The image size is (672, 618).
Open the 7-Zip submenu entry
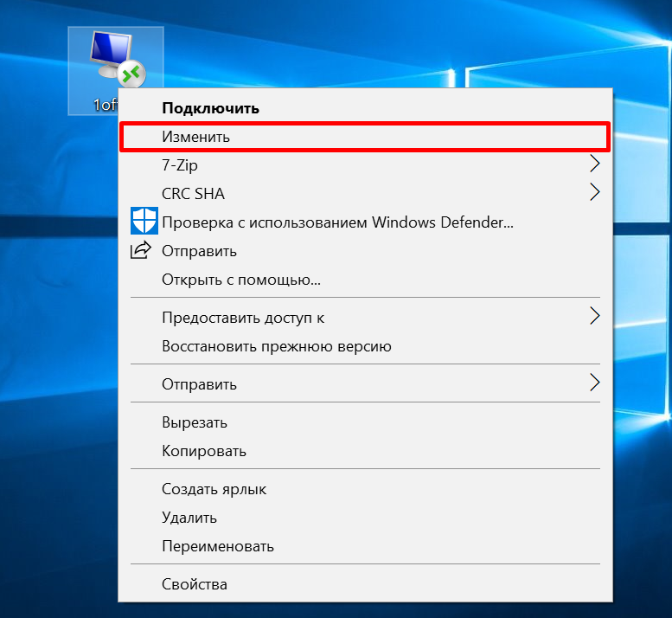coord(365,165)
